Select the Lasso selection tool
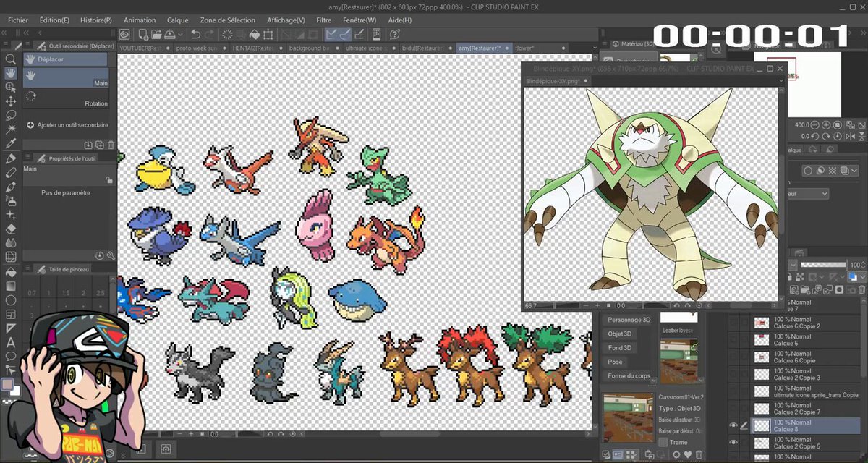868x463 pixels. [x=10, y=114]
